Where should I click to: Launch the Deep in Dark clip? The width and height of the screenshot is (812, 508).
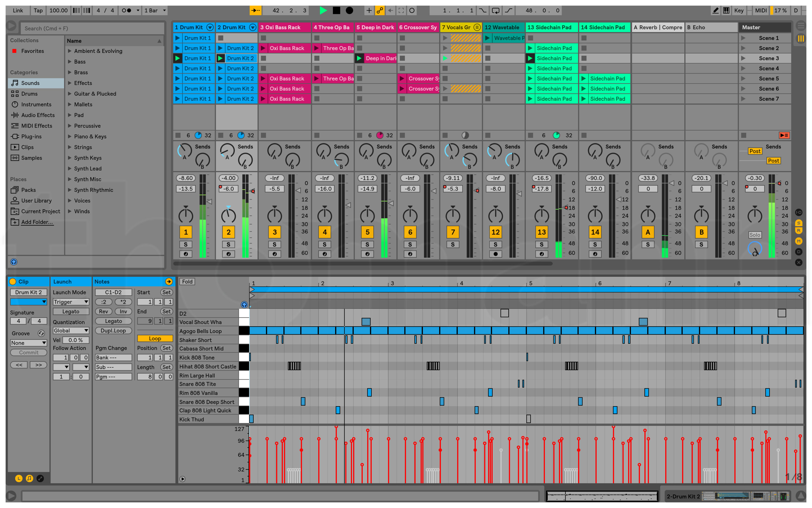coord(359,58)
